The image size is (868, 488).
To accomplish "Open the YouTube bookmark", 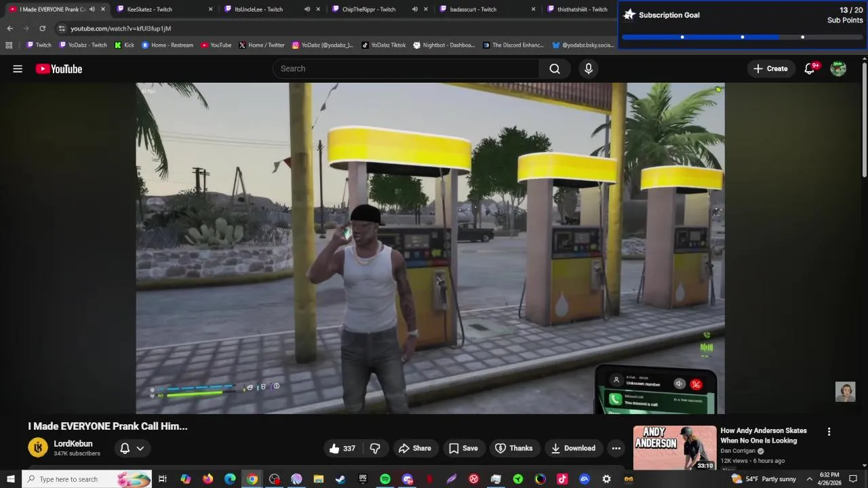I will 216,45.
